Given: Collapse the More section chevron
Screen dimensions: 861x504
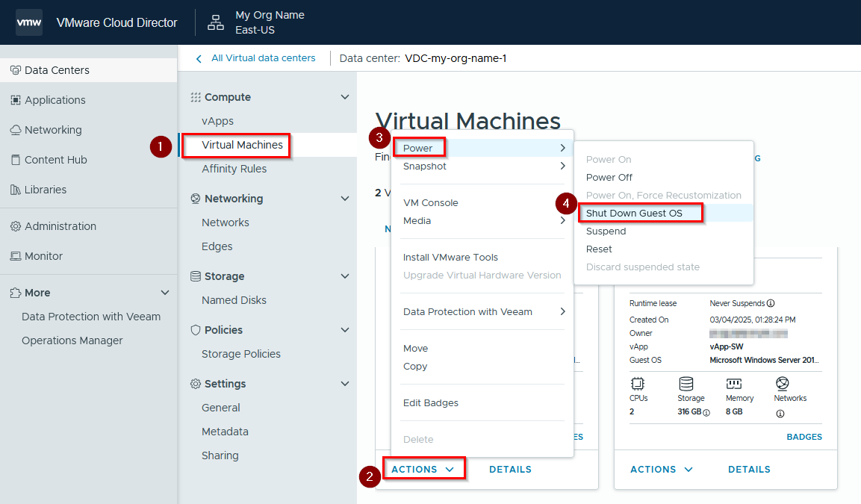Looking at the screenshot, I should (x=165, y=293).
